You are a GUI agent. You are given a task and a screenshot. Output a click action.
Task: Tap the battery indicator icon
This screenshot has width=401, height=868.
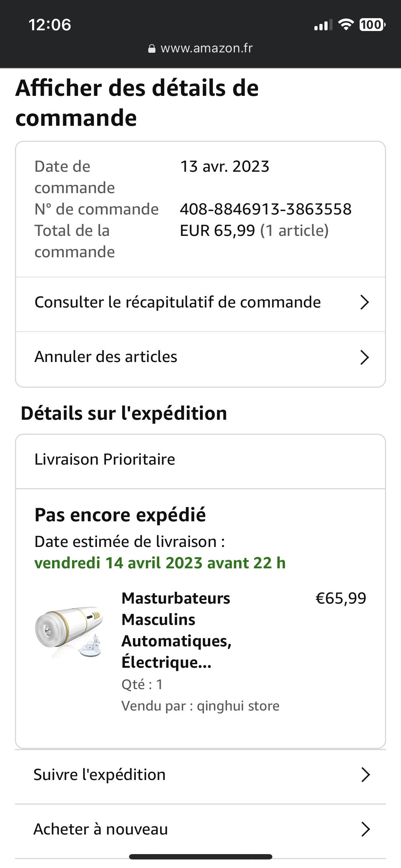pos(372,25)
